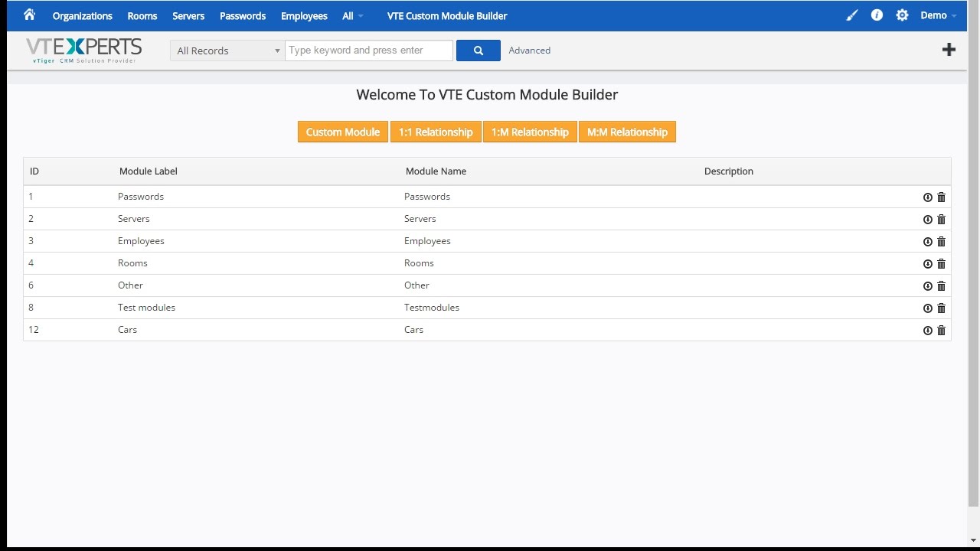980x551 pixels.
Task: Download the Rooms module row icon
Action: point(928,264)
